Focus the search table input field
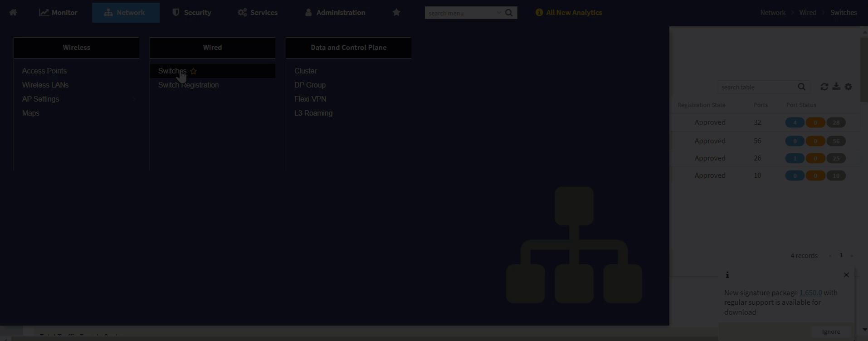The width and height of the screenshot is (868, 341). (758, 87)
